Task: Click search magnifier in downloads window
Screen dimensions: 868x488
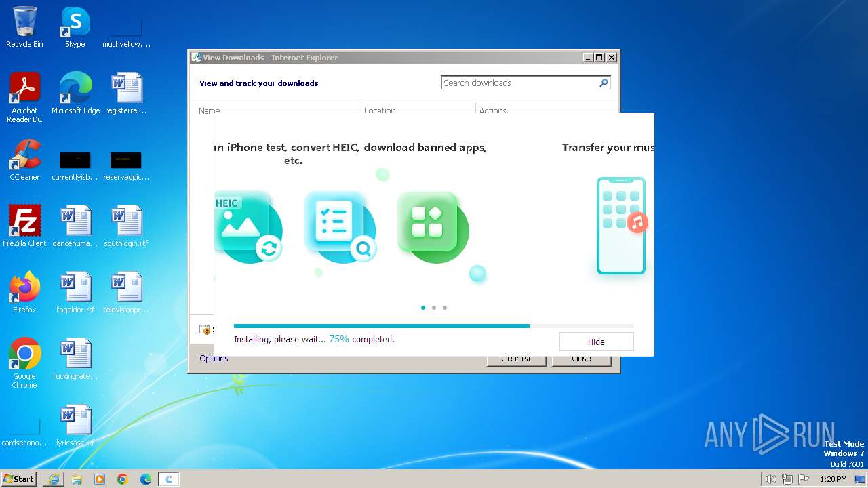Action: [604, 83]
